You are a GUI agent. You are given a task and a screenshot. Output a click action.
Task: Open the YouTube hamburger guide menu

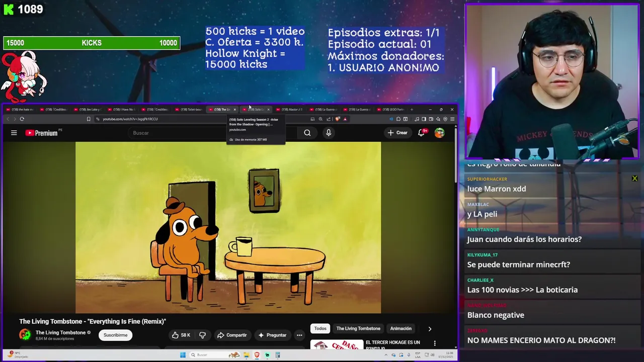coord(14,133)
